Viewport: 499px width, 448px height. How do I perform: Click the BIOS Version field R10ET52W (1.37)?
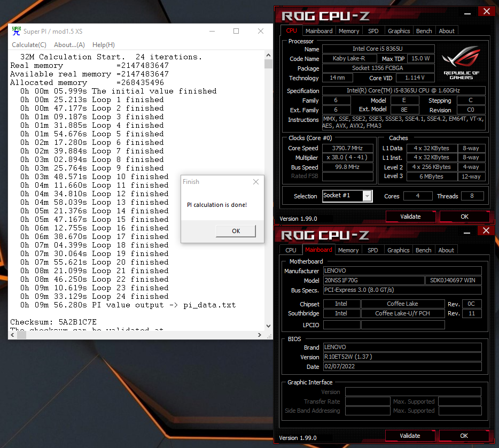(x=402, y=357)
